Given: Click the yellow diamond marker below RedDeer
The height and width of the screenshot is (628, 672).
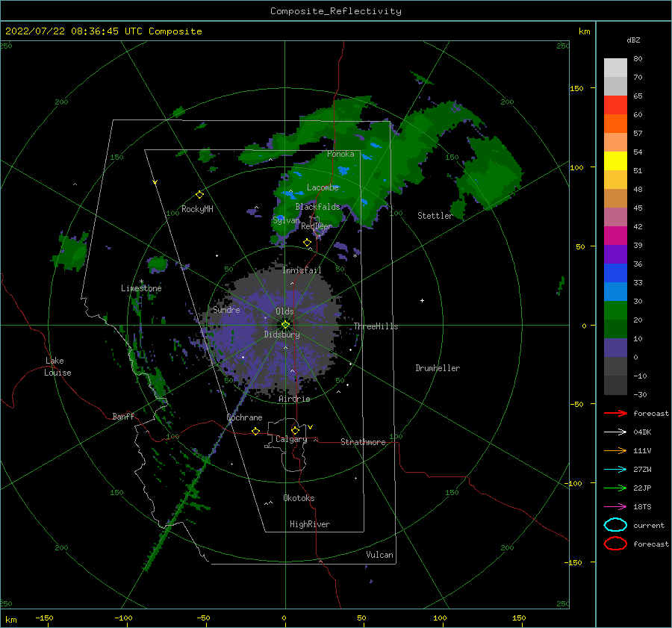Looking at the screenshot, I should point(307,242).
